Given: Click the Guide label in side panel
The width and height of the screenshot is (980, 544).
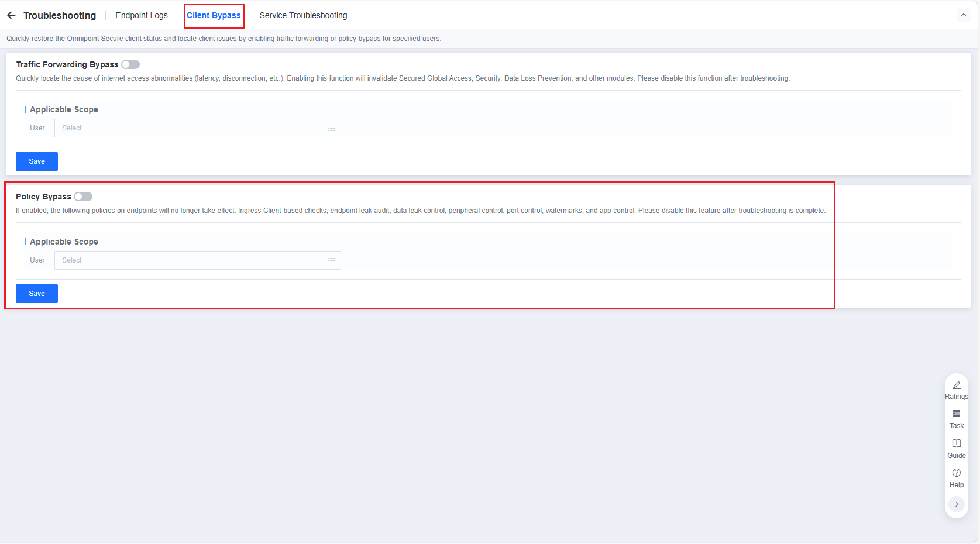Looking at the screenshot, I should [x=957, y=456].
